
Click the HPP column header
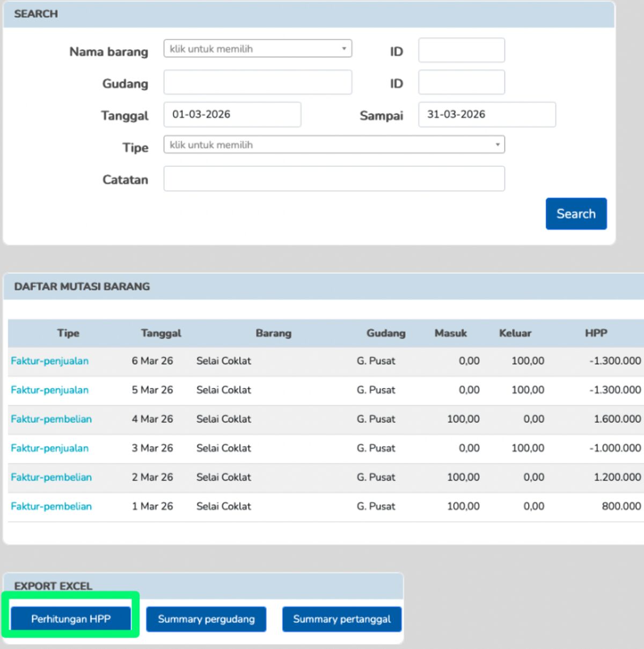[x=596, y=333]
